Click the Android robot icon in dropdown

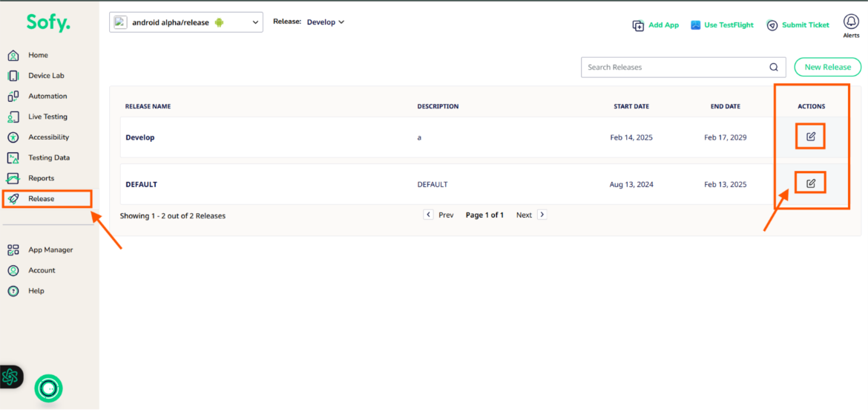[x=219, y=22]
